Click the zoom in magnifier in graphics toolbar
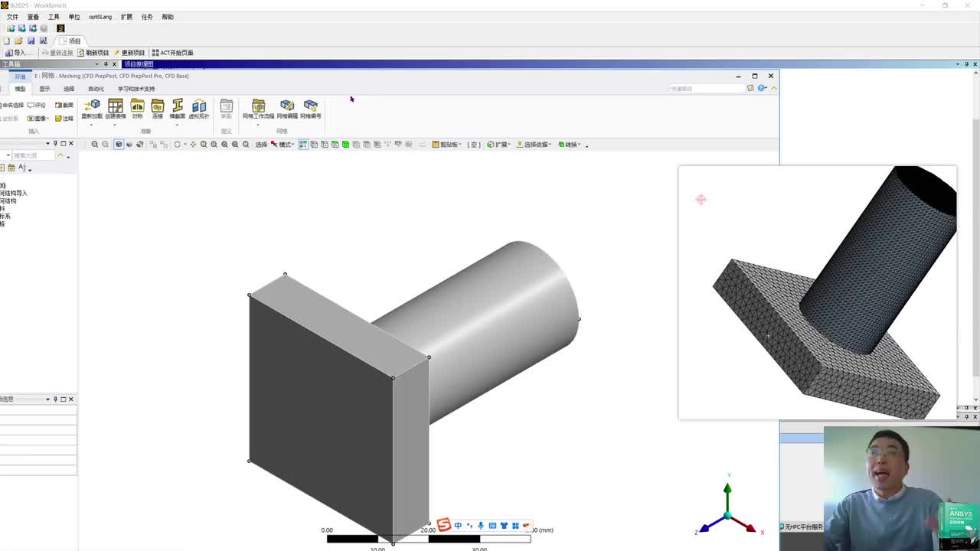Screen dimensions: 980x551 point(95,144)
